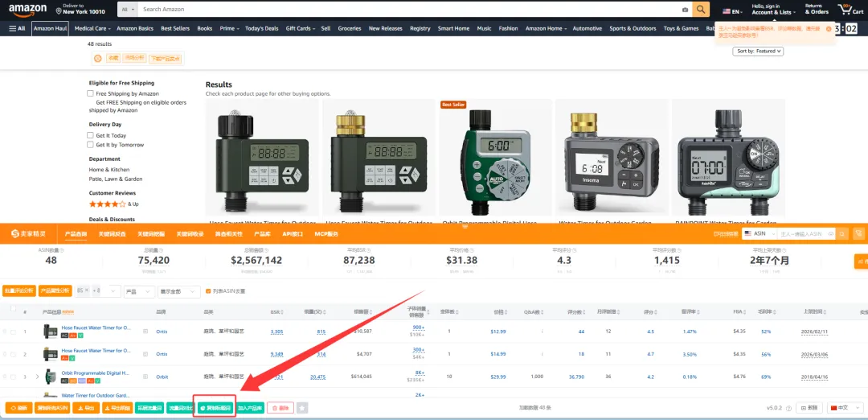The width and height of the screenshot is (868, 420).
Task: Click the SellerSprite ASIN search magnifier
Action: coord(842,234)
